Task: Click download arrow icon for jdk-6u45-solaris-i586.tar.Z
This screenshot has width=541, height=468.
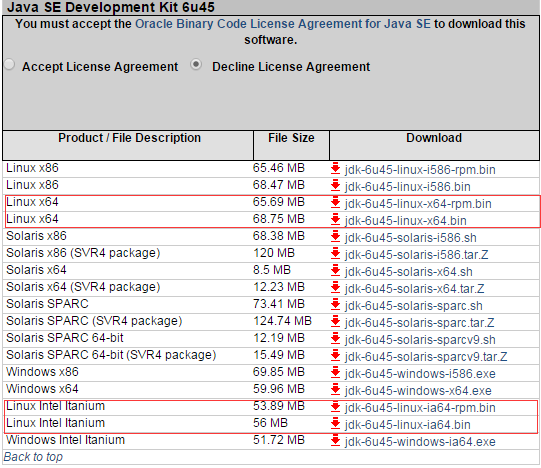Action: [x=335, y=253]
